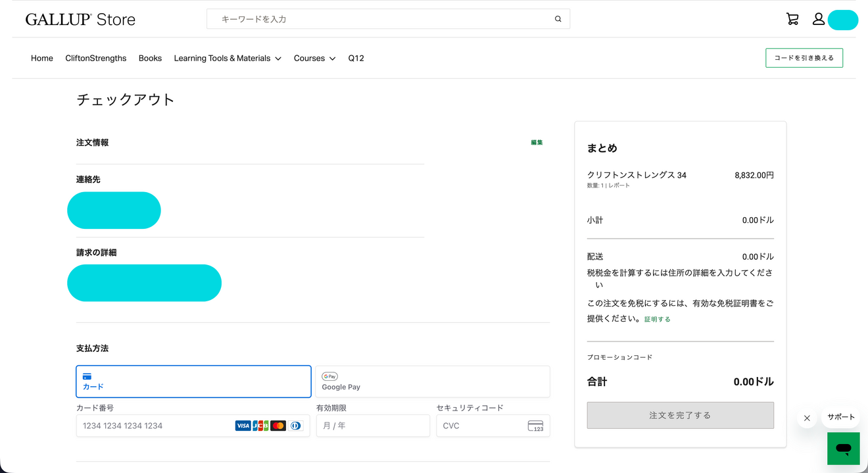
Task: Click the チェックアウト page heading
Action: click(x=126, y=99)
